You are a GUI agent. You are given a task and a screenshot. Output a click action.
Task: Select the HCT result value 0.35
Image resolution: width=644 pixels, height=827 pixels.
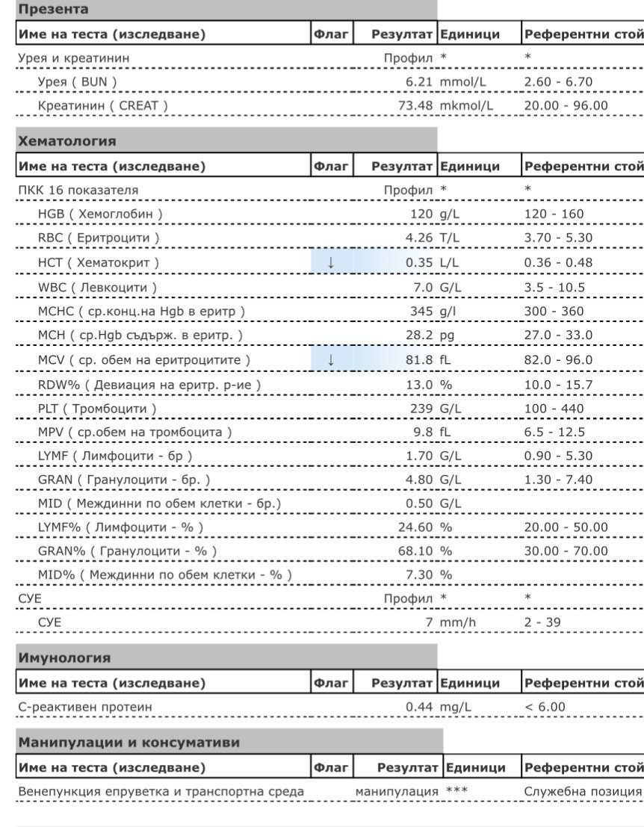419,263
